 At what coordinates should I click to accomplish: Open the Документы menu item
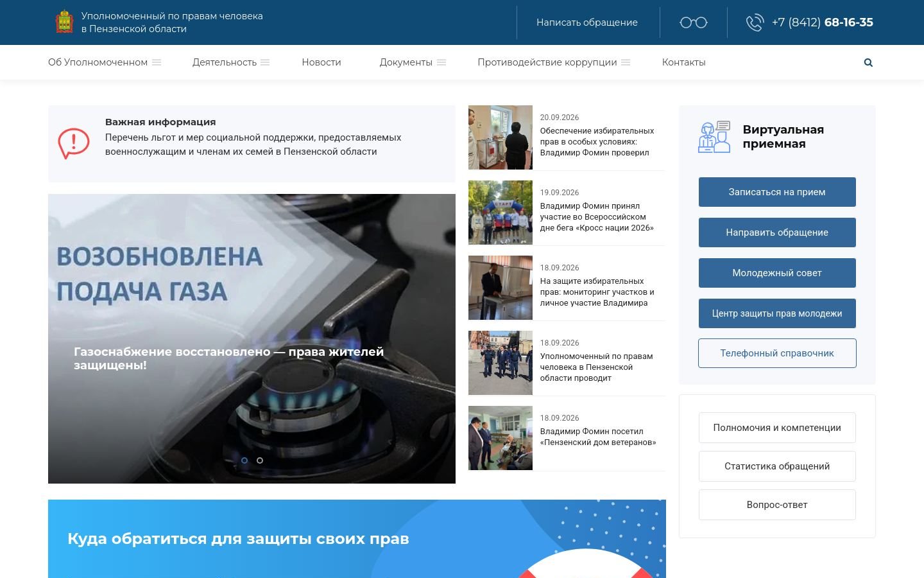pyautogui.click(x=406, y=62)
